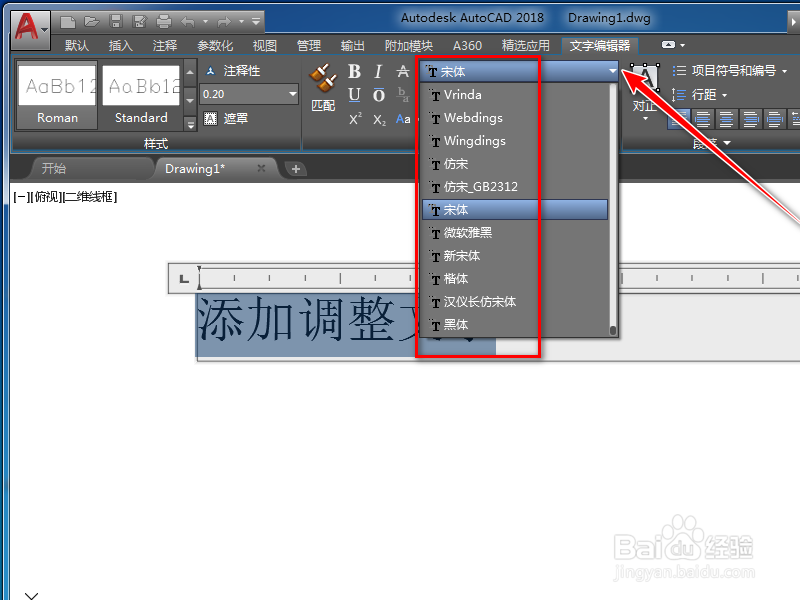Toggle Bold formatting
The width and height of the screenshot is (800, 600).
coord(355,71)
